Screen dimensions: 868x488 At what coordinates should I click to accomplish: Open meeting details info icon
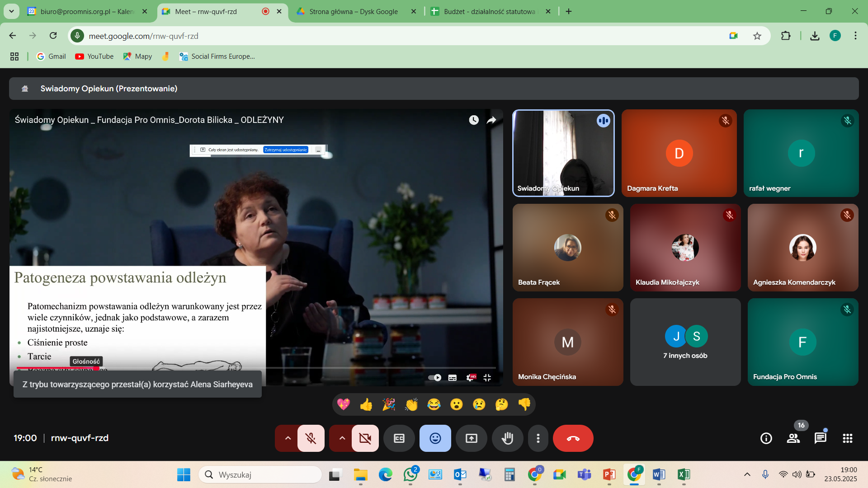766,438
